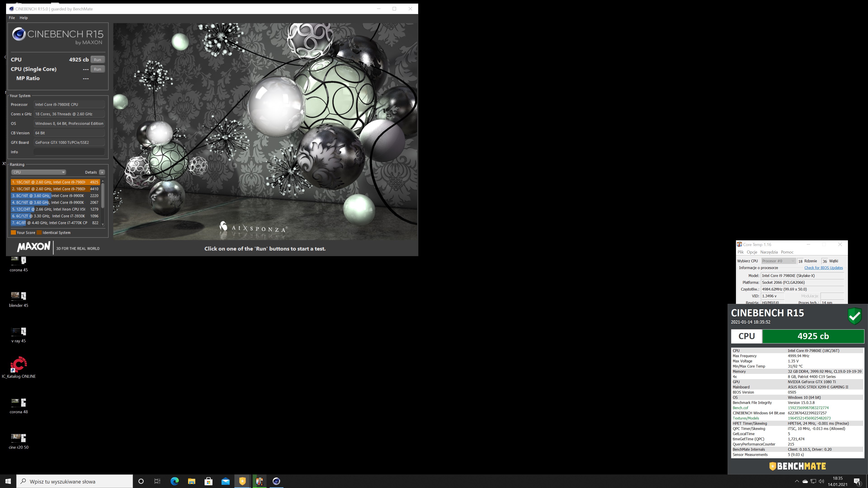Switch to Core Temp taskbar app
The width and height of the screenshot is (868, 488).
pos(259,481)
